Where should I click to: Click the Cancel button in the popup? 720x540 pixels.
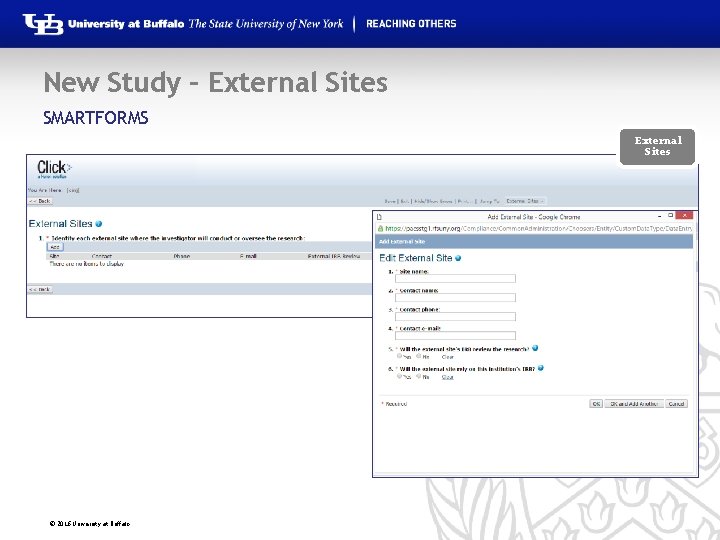(x=676, y=404)
